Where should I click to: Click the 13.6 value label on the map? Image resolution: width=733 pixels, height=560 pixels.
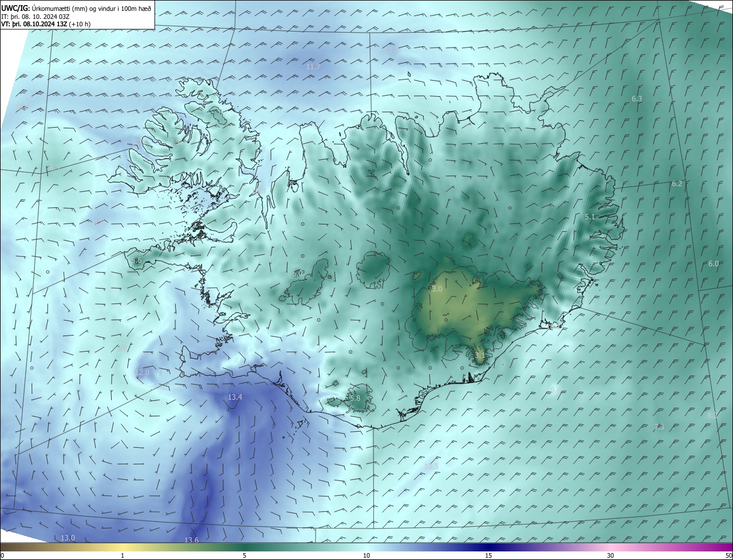click(192, 541)
